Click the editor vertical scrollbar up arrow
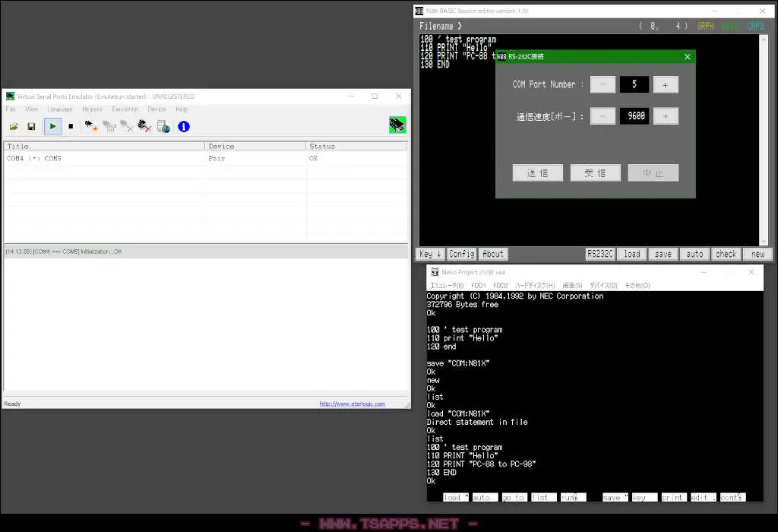The width and height of the screenshot is (778, 532). click(x=764, y=39)
